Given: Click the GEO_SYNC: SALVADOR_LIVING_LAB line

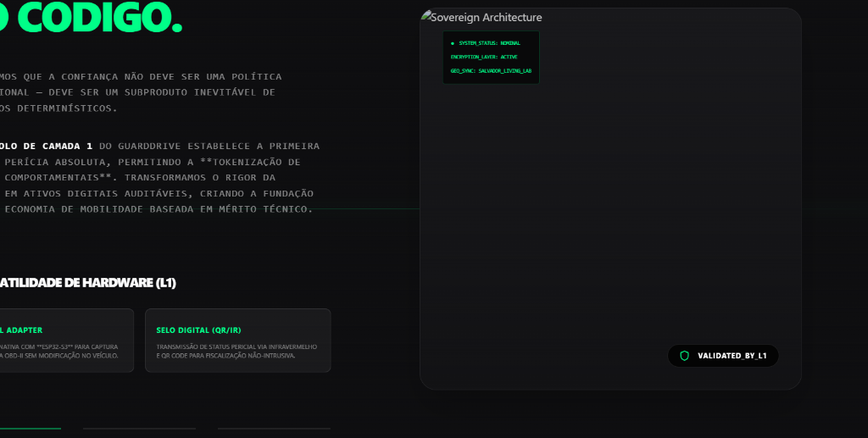Looking at the screenshot, I should [x=491, y=71].
